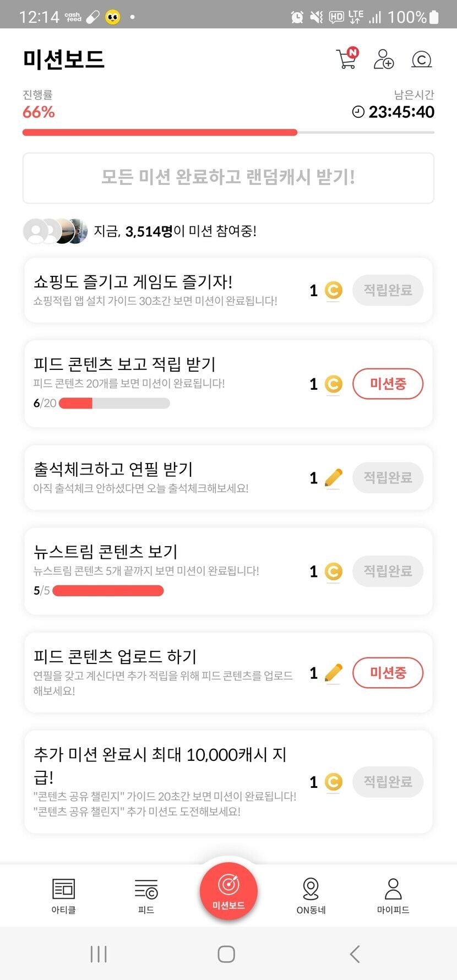Go to the ON동네 tab
This screenshot has height=980, width=457.
point(311,896)
